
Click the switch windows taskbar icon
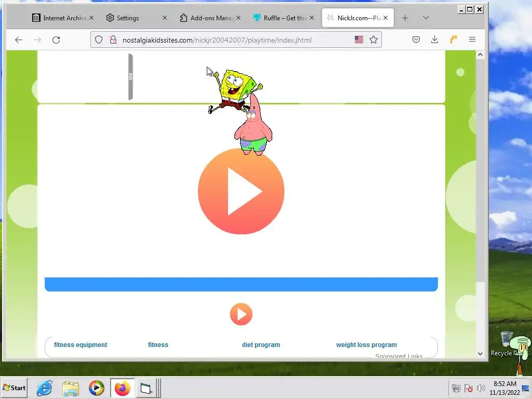(x=146, y=388)
